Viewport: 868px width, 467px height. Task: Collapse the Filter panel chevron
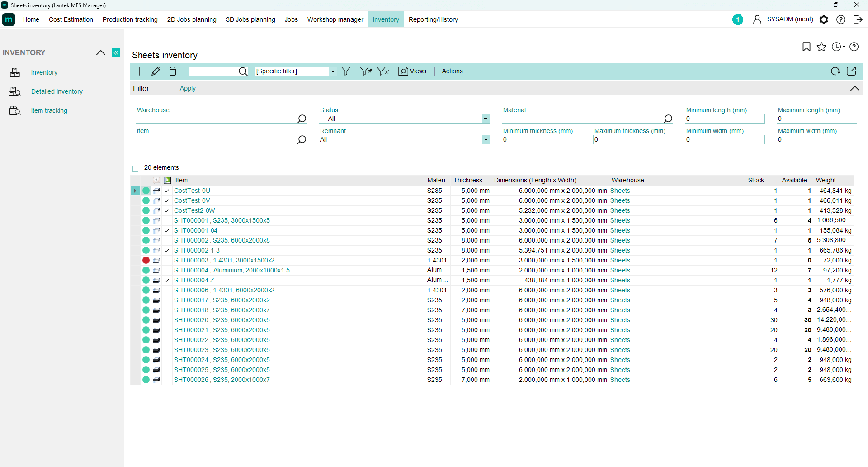(854, 89)
